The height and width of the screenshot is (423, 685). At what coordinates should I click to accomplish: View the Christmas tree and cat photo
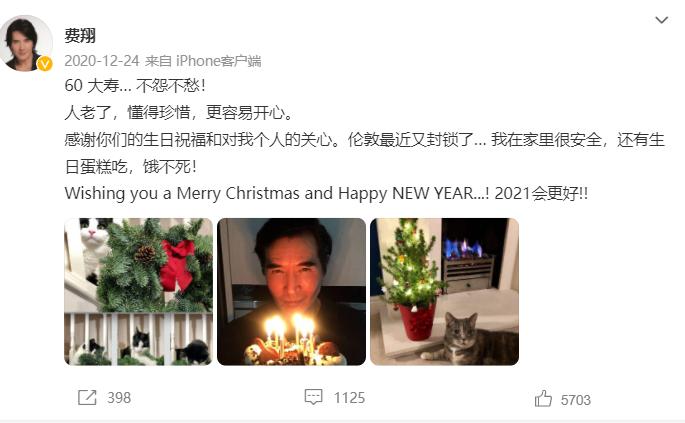click(444, 291)
